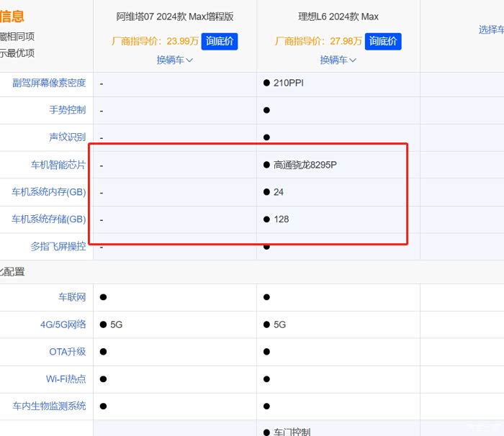The height and width of the screenshot is (436, 504).
Task: Open 车内生物监测系统 parameter link
Action: tap(49, 406)
